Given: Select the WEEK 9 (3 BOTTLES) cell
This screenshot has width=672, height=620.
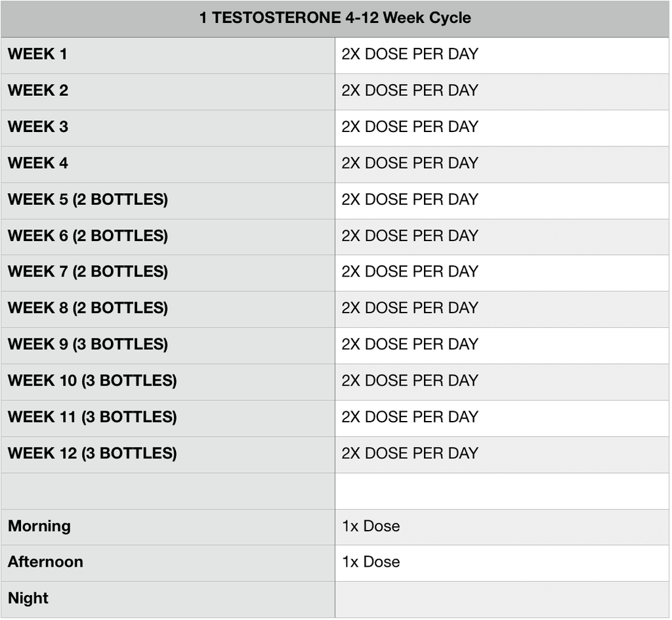Looking at the screenshot, I should [88, 344].
